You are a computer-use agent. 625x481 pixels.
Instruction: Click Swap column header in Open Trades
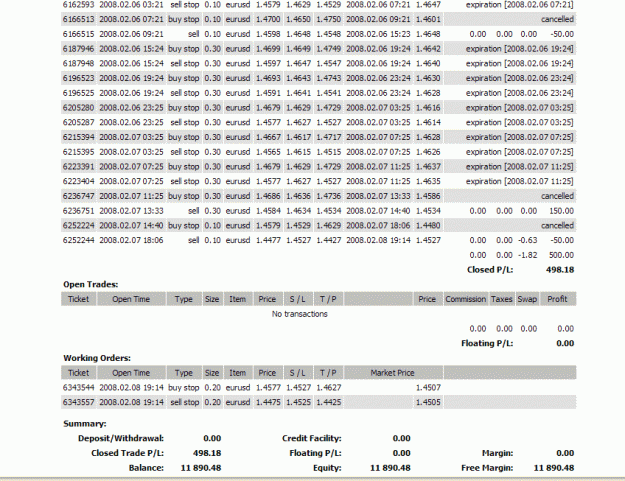pos(527,299)
